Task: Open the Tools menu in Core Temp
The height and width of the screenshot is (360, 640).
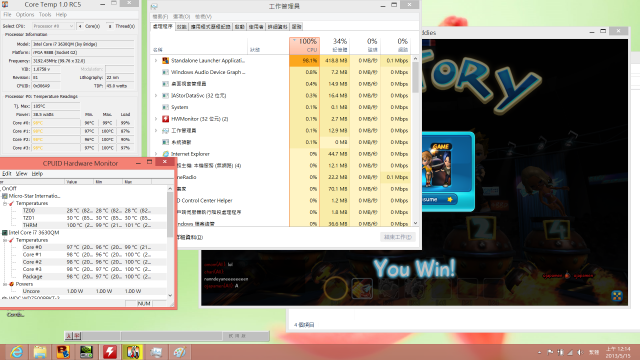Action: (45, 15)
